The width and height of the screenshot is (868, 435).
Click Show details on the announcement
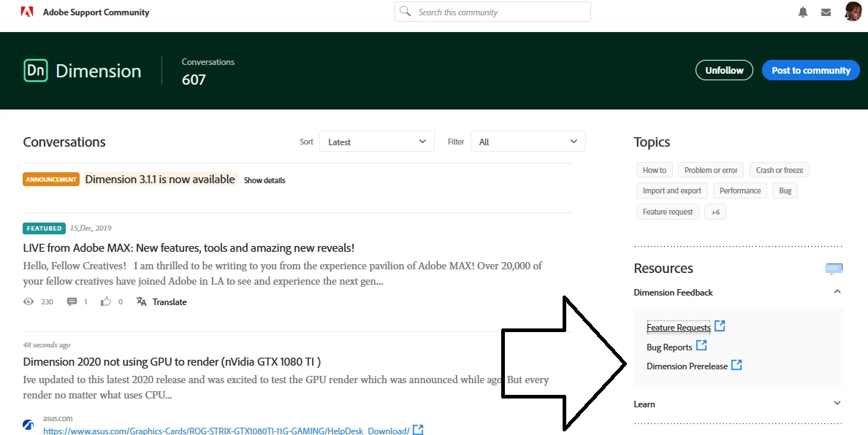click(264, 180)
